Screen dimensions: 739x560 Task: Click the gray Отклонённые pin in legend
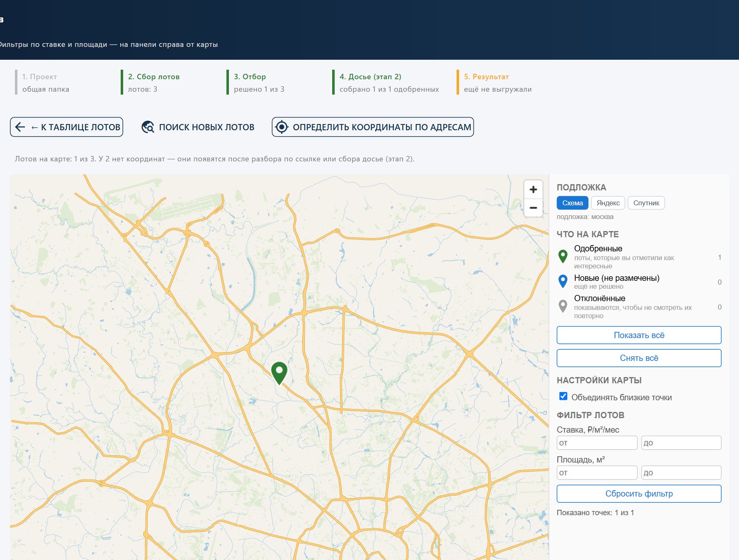[x=563, y=307]
